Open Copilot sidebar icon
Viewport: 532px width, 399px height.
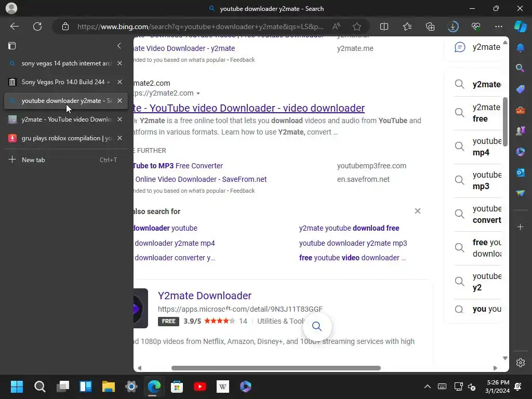520,26
